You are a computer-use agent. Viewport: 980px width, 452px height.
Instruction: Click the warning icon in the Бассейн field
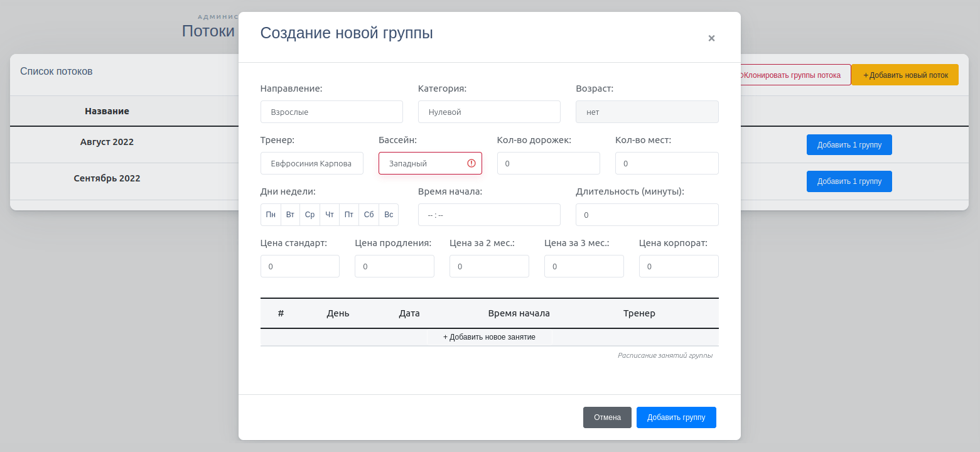[471, 163]
